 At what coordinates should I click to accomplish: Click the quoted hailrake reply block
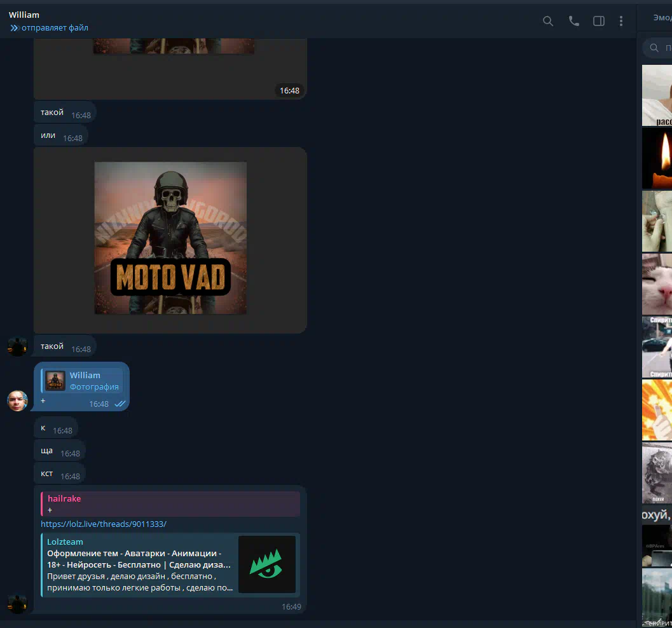pos(170,504)
